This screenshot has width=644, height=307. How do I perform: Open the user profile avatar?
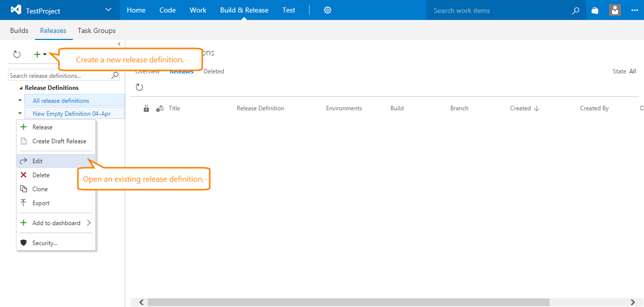click(x=615, y=10)
